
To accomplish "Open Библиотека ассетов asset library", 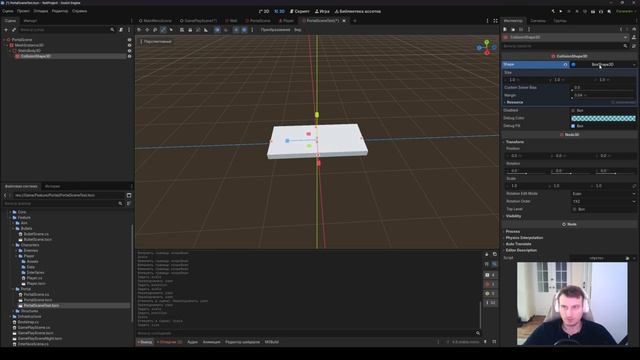I will tap(358, 11).
